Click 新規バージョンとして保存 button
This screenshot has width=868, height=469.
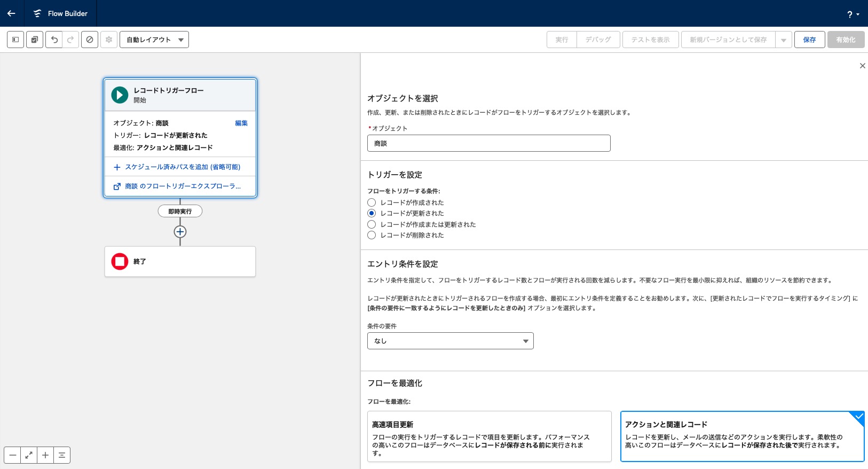click(728, 40)
